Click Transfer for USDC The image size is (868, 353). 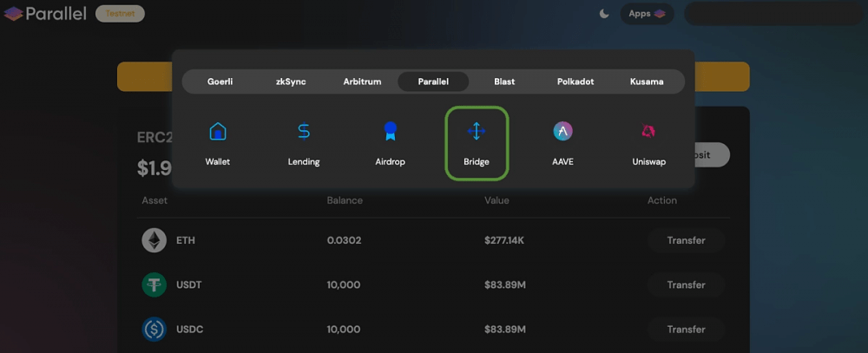[686, 330]
